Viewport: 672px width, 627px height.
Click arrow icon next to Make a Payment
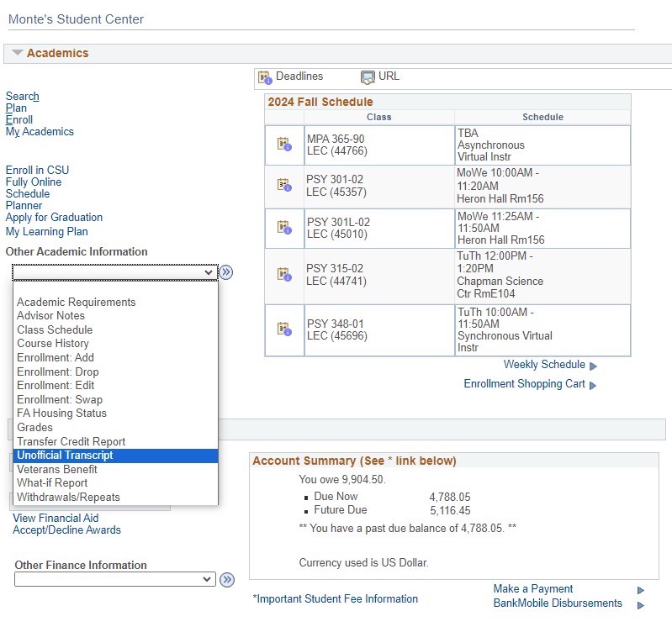click(x=641, y=591)
